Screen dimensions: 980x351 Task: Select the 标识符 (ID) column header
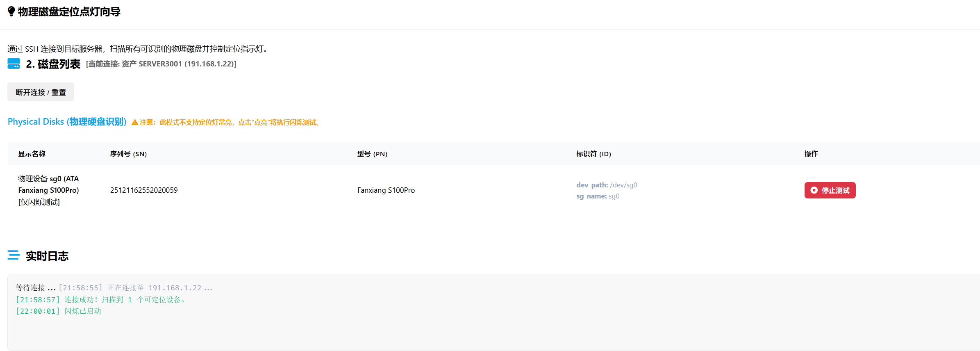pos(593,154)
